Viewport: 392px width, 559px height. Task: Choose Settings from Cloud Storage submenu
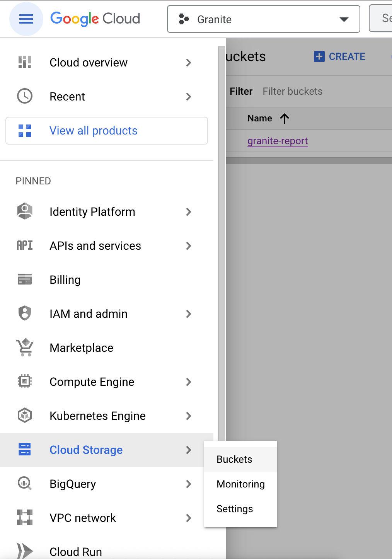pos(240,509)
